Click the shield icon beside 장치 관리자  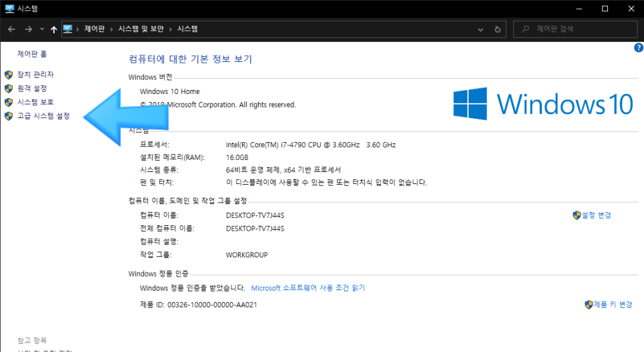(x=9, y=75)
